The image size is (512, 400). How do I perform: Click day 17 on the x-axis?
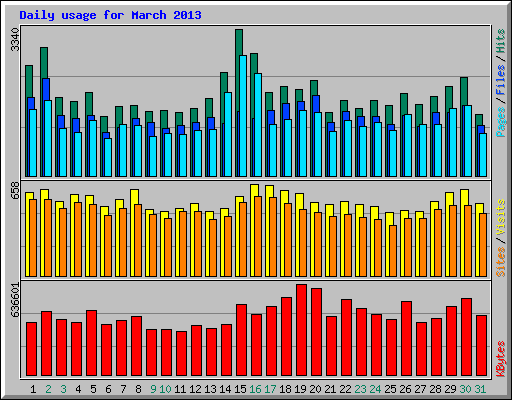[270, 389]
